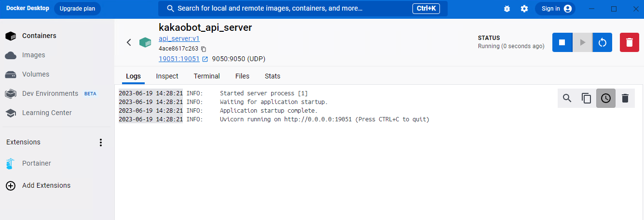
Task: Delete the container using the red trash button
Action: [x=629, y=42]
